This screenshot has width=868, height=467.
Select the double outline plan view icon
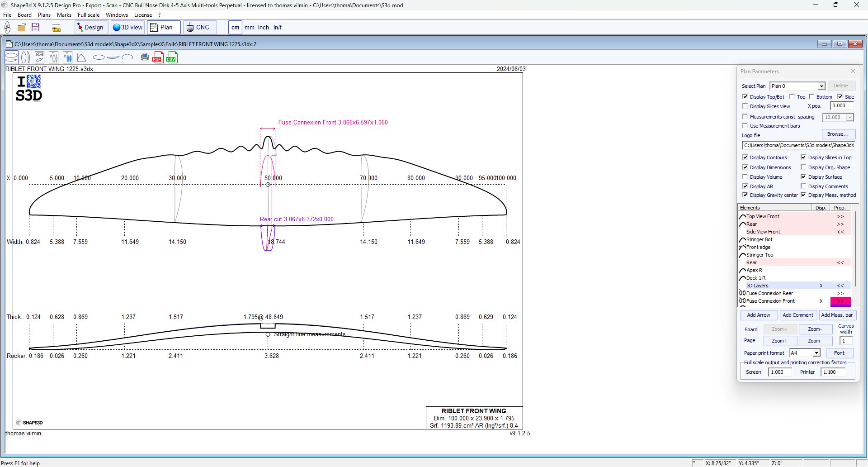[26, 57]
